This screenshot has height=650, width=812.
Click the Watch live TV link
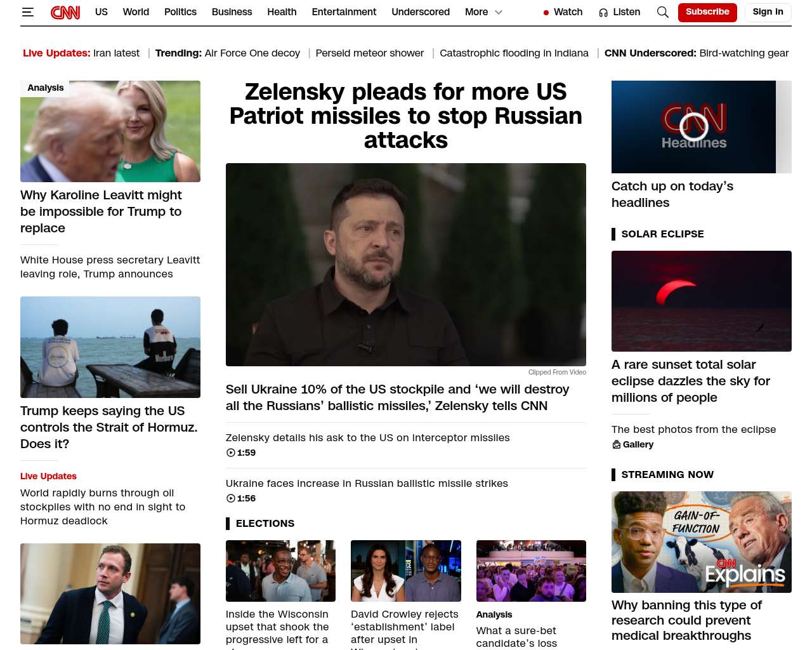click(568, 12)
